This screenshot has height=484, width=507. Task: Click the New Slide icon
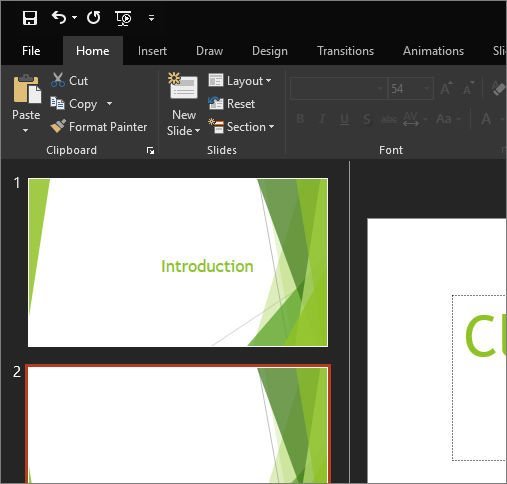[x=183, y=86]
